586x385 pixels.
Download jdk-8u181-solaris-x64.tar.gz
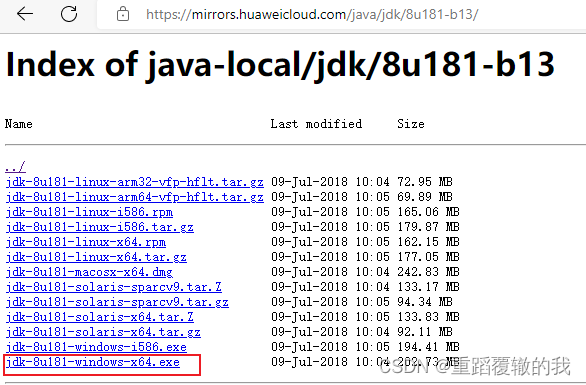[x=103, y=332]
